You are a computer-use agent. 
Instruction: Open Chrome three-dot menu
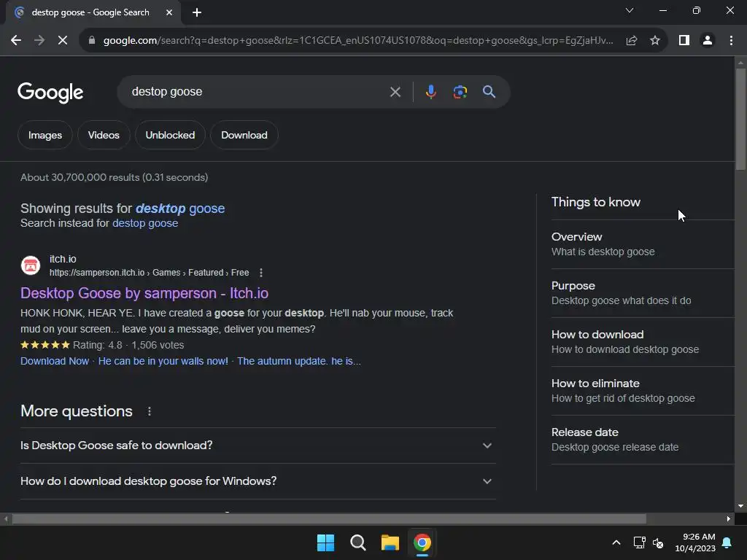point(731,41)
